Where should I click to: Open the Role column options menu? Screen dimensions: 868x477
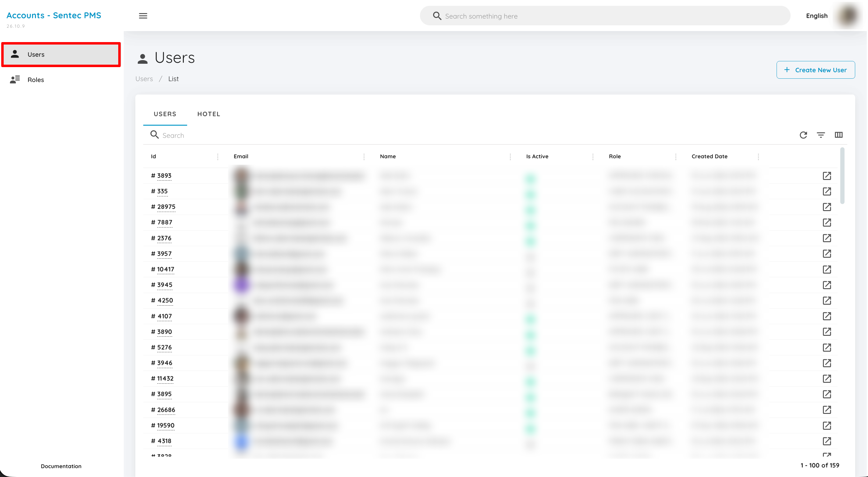click(676, 156)
